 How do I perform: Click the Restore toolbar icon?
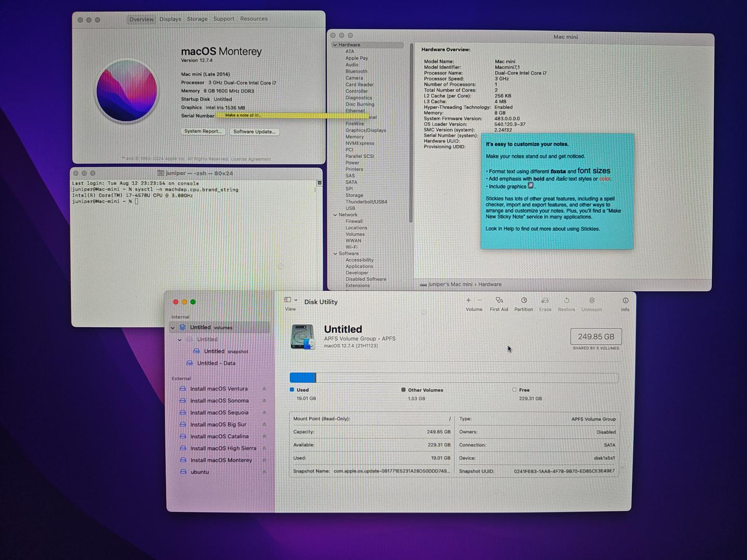pos(566,300)
